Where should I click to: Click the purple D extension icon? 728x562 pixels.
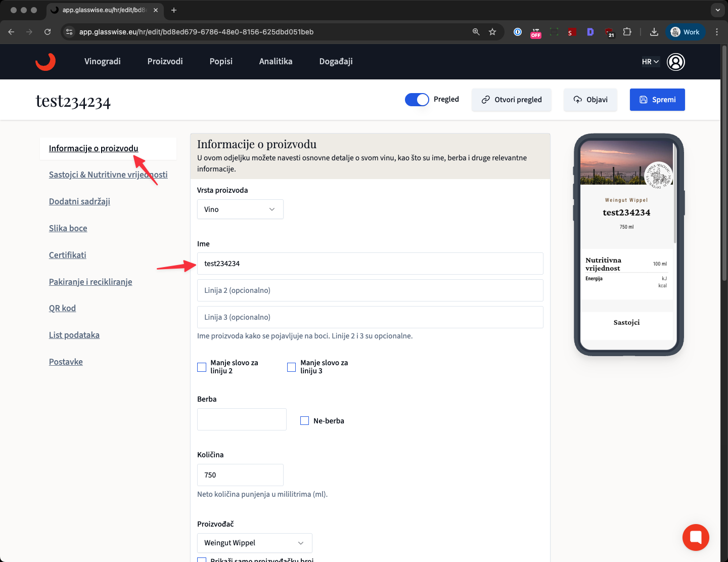click(x=590, y=32)
